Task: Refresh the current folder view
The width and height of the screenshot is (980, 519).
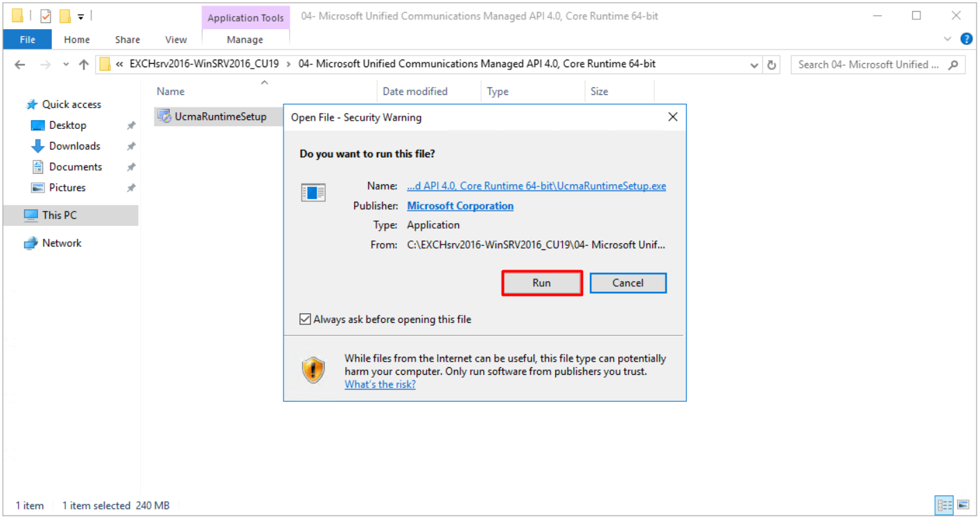Action: pos(771,64)
